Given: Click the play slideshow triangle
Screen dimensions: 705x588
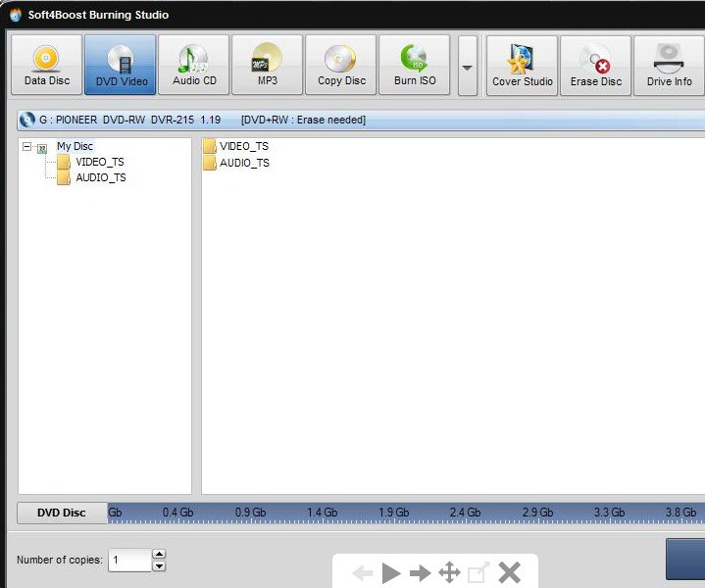Looking at the screenshot, I should [x=391, y=573].
